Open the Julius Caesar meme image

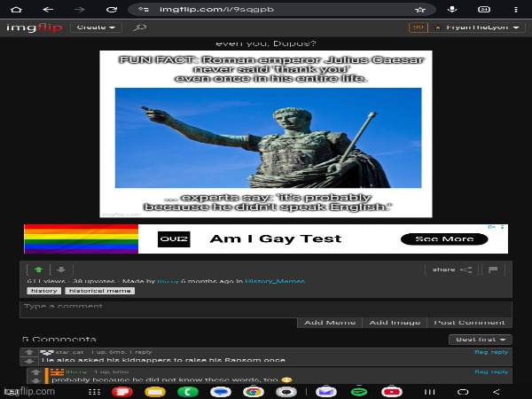pyautogui.click(x=266, y=134)
